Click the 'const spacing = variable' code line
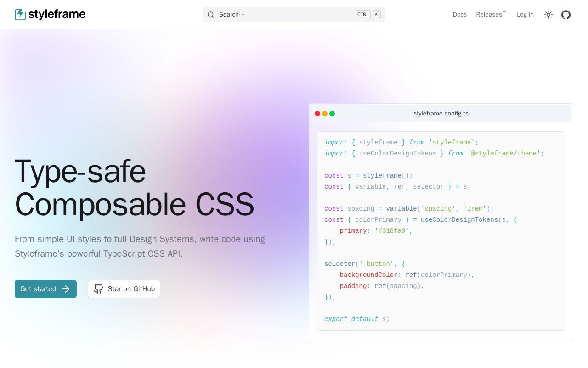The height and width of the screenshot is (368, 588). pyautogui.click(x=409, y=209)
